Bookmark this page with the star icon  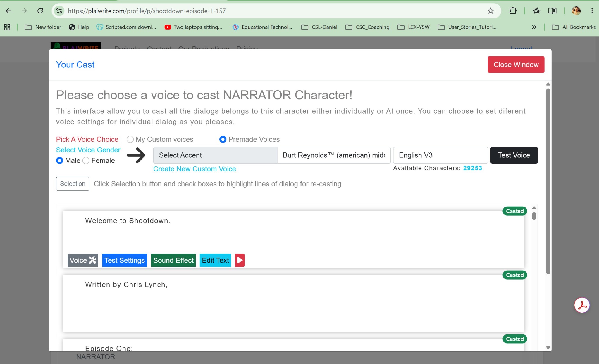[x=490, y=11]
